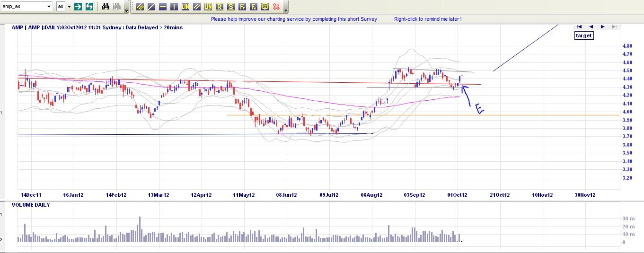Select the diagonal trendline tool
The height and width of the screenshot is (253, 644).
151,7
